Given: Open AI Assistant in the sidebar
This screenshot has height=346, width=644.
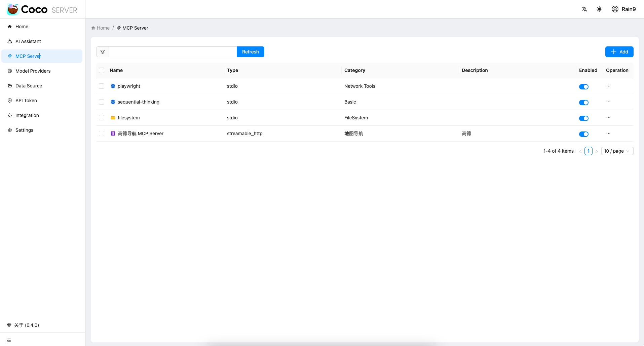Looking at the screenshot, I should click(x=42, y=41).
